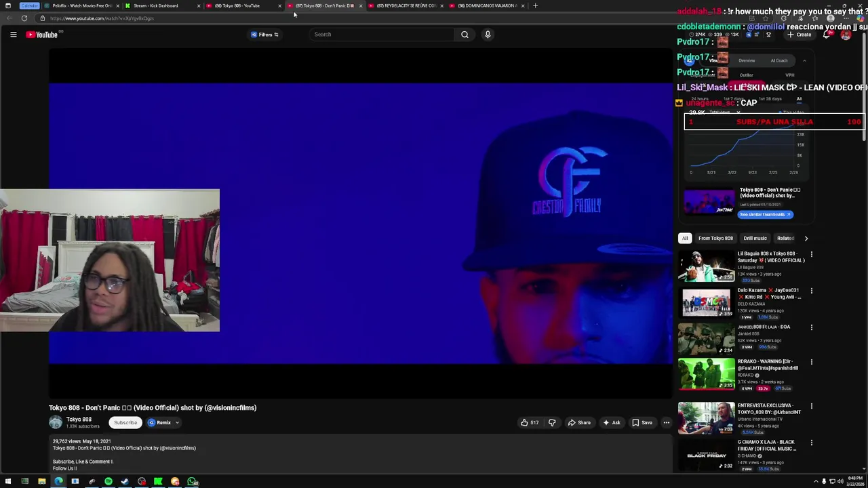868x488 pixels.
Task: Reload the page with the browser refresh icon
Action: pyautogui.click(x=24, y=18)
